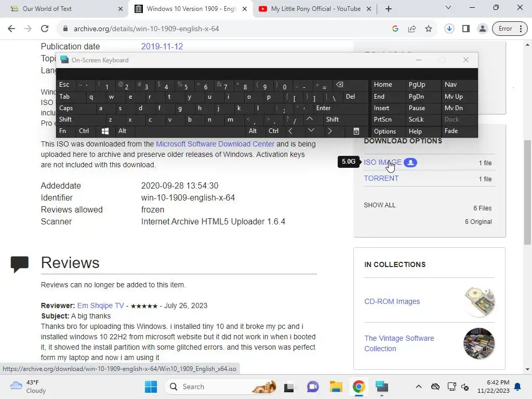Viewport: 532px width, 399px height.
Task: Click the backspace key on On-Screen Keyboard
Action: pyautogui.click(x=339, y=85)
